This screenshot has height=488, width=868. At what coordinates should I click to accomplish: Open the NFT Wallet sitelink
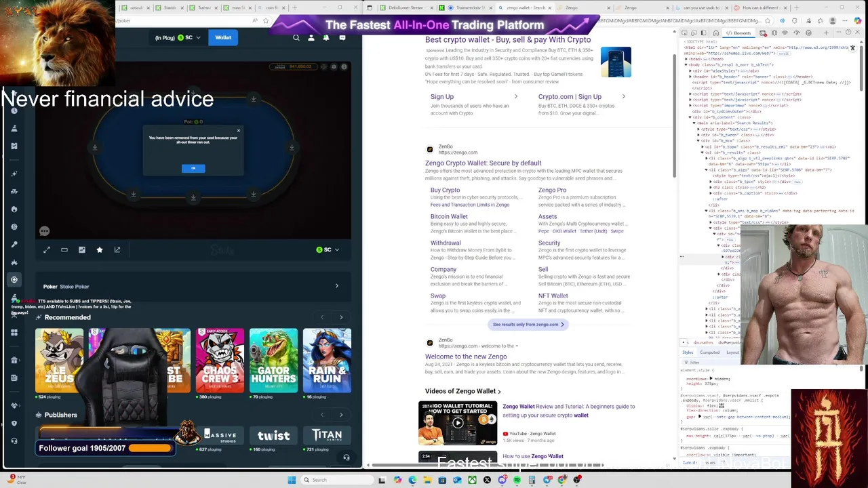pyautogui.click(x=553, y=296)
